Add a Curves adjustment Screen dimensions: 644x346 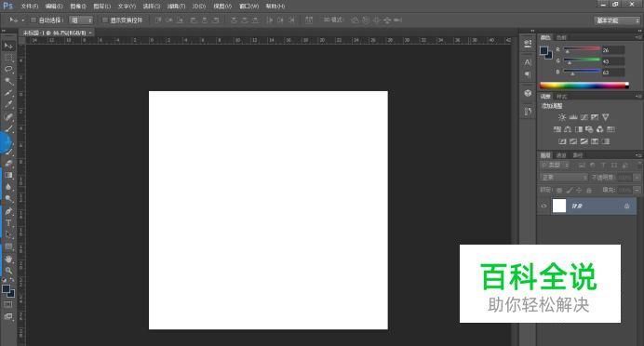(584, 117)
